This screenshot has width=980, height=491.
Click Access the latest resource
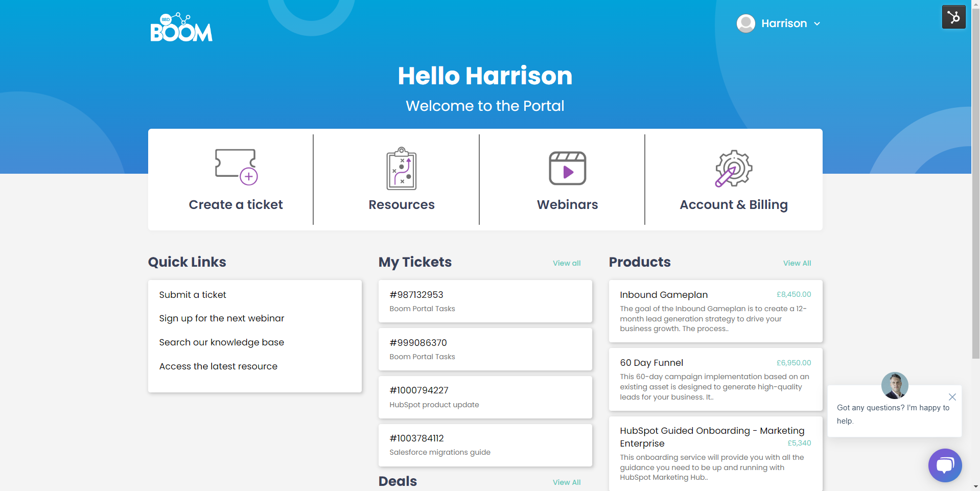[218, 366]
